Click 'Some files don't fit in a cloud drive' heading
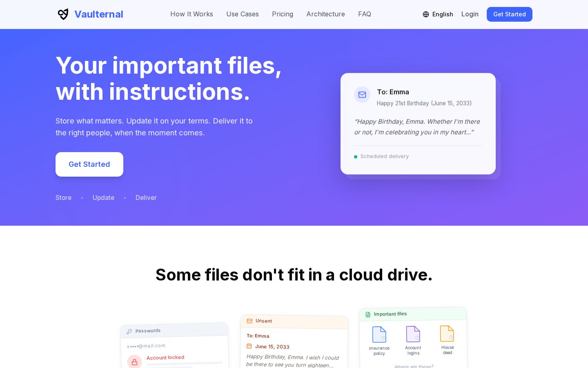This screenshot has width=588, height=368. [x=294, y=275]
